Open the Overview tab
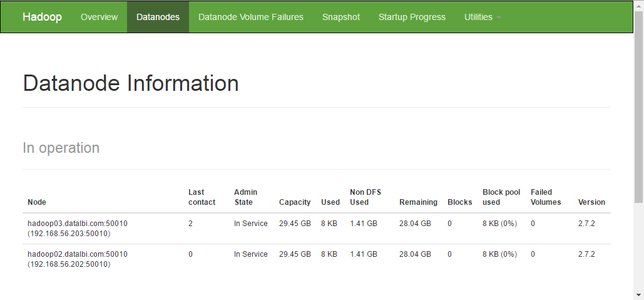Viewport: 644px width, 300px height. click(99, 17)
